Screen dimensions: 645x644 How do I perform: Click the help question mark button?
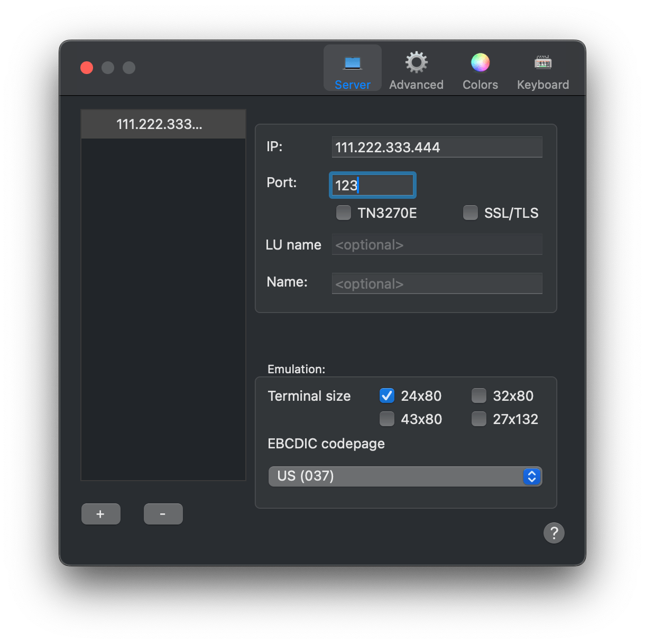(554, 533)
